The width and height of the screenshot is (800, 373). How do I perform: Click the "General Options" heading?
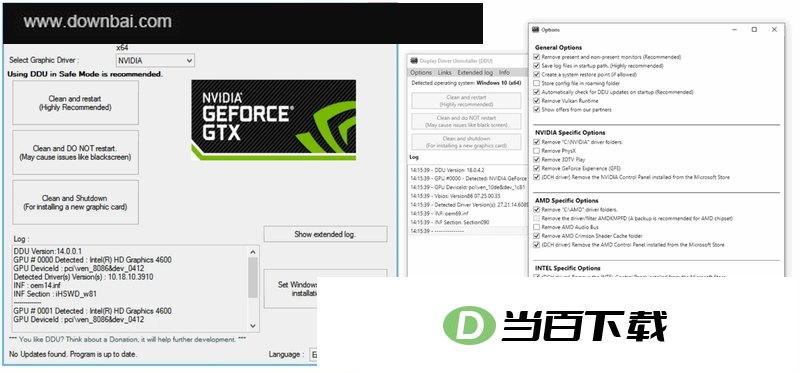pyautogui.click(x=558, y=47)
